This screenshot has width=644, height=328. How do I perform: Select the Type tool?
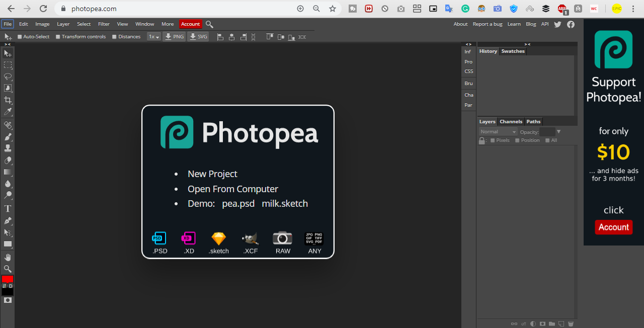click(8, 208)
